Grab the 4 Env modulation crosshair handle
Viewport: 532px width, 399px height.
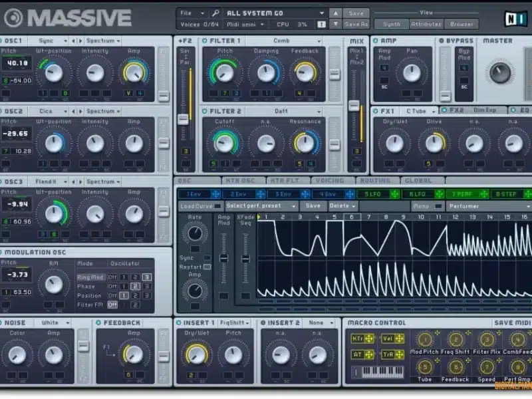coord(350,194)
